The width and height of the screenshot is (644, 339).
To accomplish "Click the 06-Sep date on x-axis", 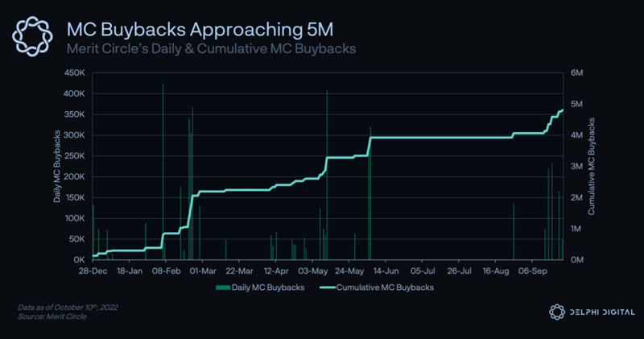I will tap(532, 271).
